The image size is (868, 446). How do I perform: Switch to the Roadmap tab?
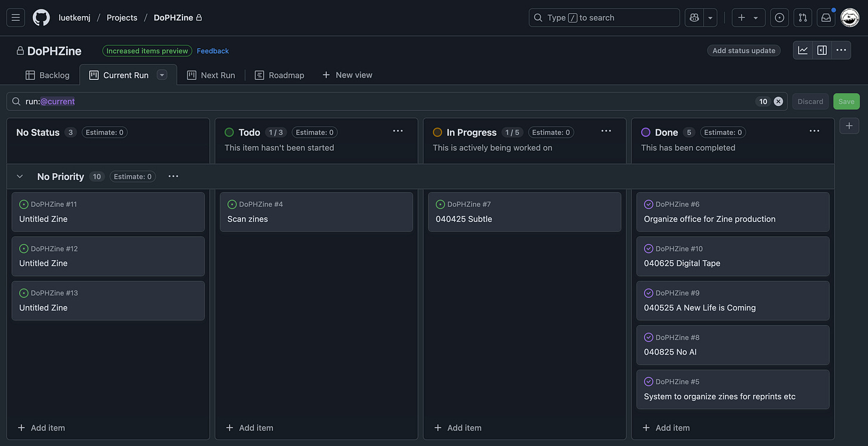point(280,75)
